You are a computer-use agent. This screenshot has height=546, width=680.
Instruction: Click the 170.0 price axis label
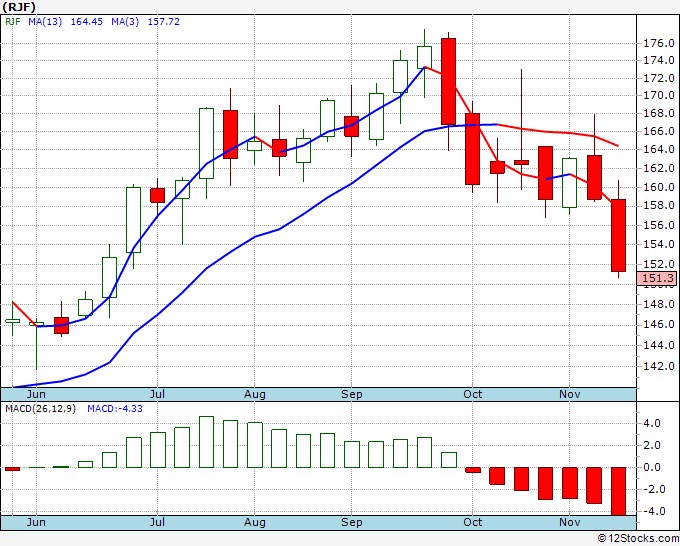coord(658,95)
